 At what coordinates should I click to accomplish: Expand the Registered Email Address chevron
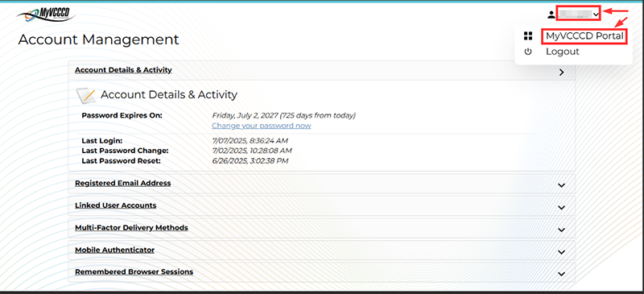pyautogui.click(x=561, y=185)
